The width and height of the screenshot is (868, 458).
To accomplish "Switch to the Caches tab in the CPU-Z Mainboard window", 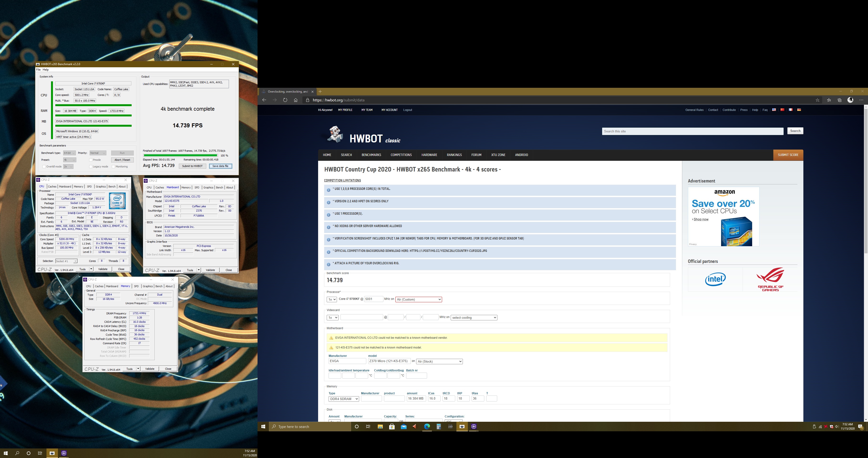I will (x=159, y=187).
